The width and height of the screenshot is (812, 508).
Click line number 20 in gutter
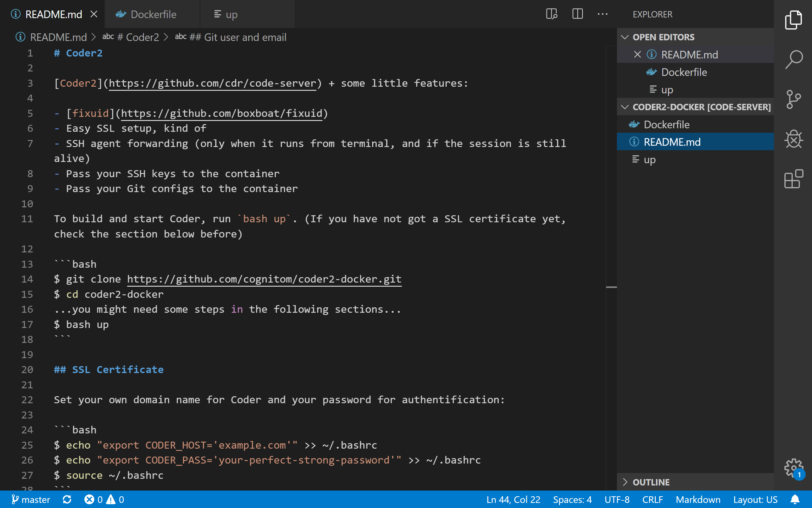(27, 370)
